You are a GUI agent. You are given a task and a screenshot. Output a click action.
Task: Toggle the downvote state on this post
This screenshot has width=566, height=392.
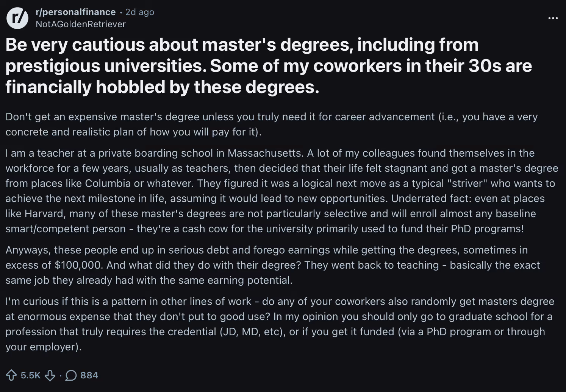[49, 375]
